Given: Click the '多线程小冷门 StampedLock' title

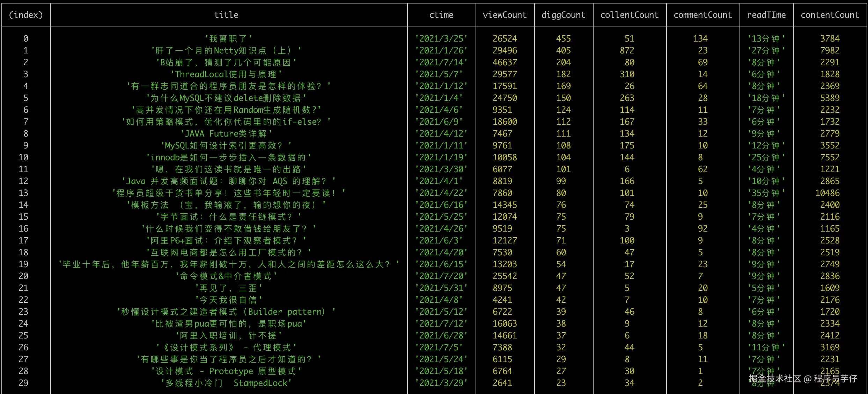Looking at the screenshot, I should click(226, 383).
